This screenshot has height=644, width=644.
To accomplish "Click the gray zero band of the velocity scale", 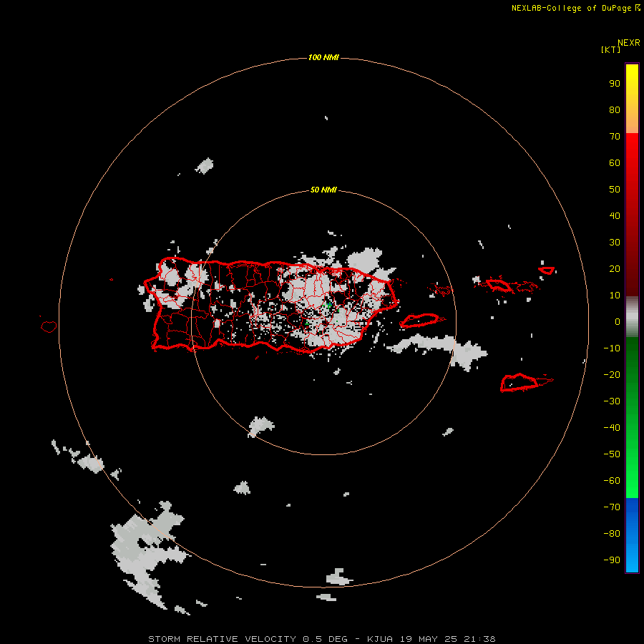I will tap(632, 317).
